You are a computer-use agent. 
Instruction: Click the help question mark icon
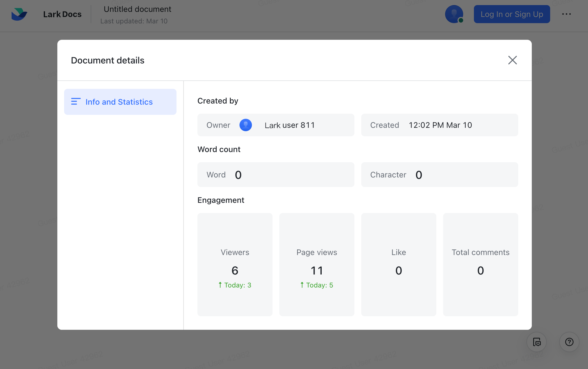point(569,342)
